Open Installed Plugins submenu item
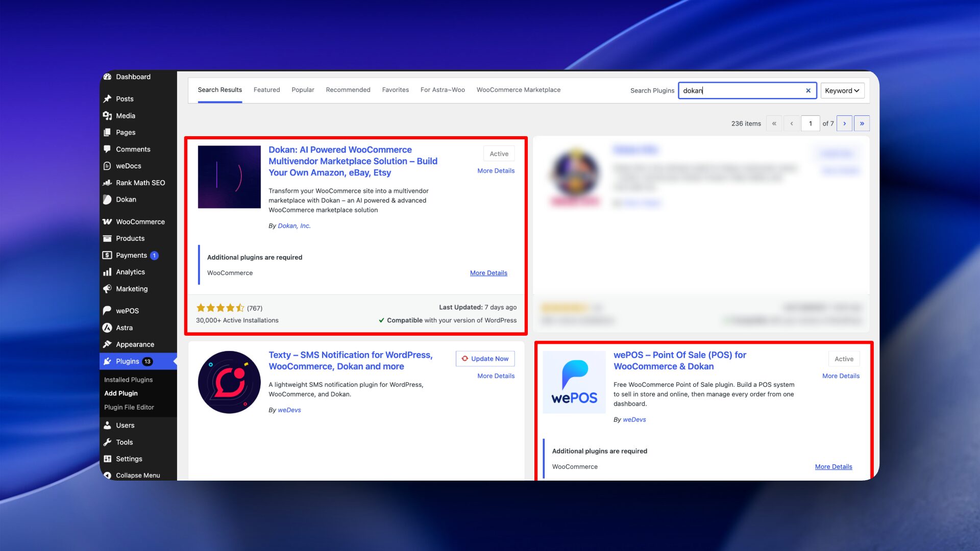The width and height of the screenshot is (980, 551). tap(129, 380)
